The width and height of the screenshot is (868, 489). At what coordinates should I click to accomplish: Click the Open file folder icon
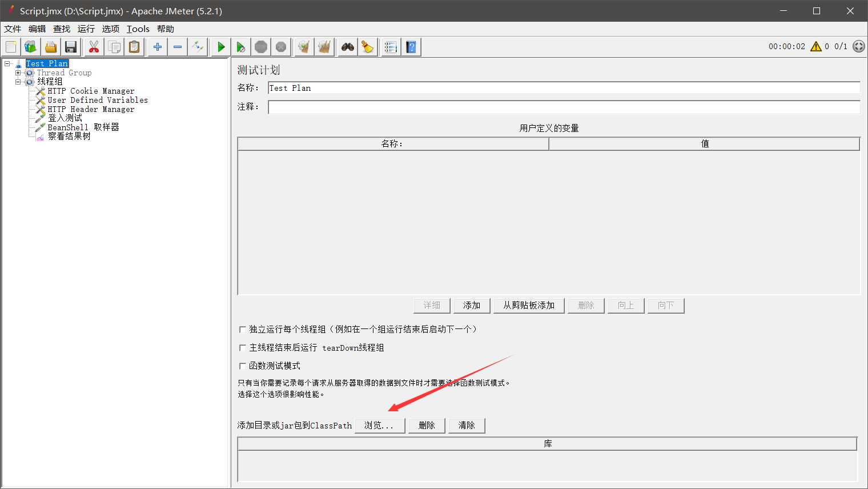coord(51,47)
